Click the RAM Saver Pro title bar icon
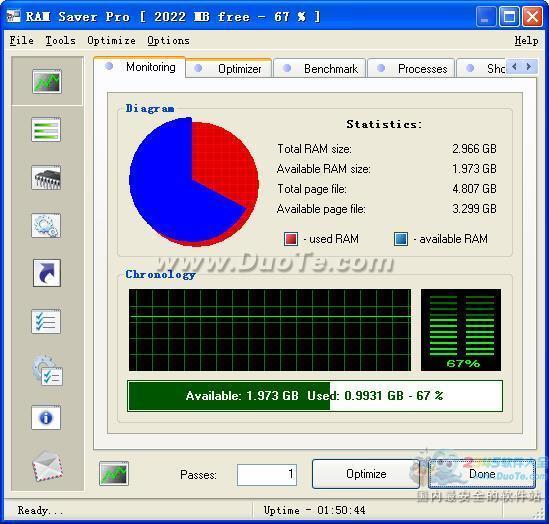The height and width of the screenshot is (524, 549). 14,16
